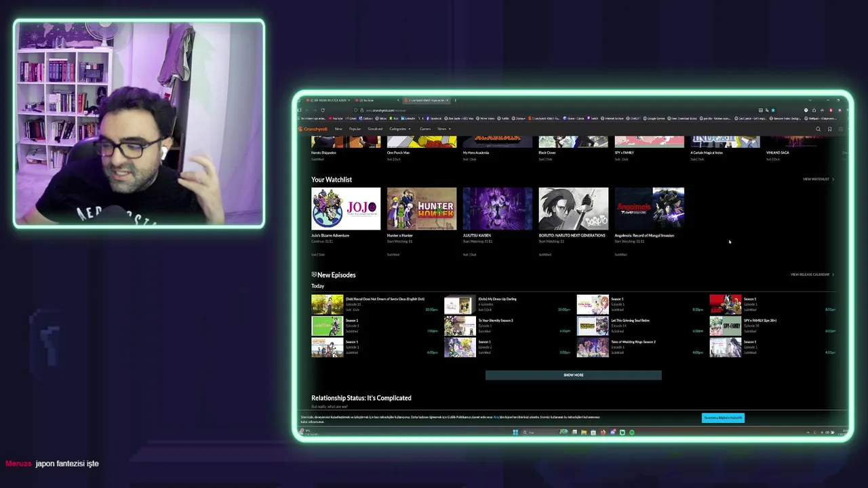The height and width of the screenshot is (488, 868).
Task: Open JoJo's Bizarre Adventure watchlist thumbnail
Action: pyautogui.click(x=346, y=209)
